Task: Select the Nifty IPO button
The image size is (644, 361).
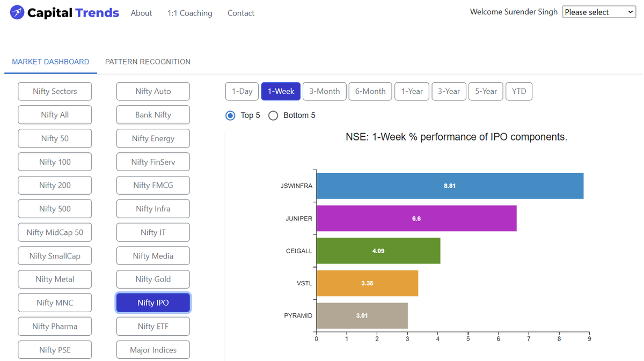Action: pyautogui.click(x=153, y=303)
